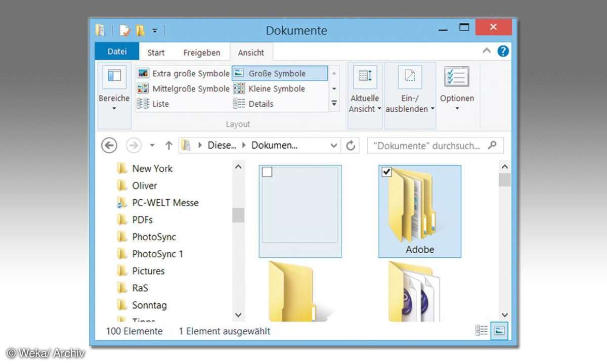Tick the checkbox of the empty item

[267, 172]
